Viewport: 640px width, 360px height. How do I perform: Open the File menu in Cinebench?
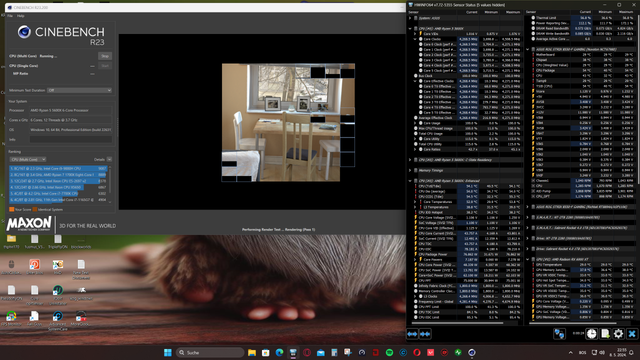click(10, 16)
